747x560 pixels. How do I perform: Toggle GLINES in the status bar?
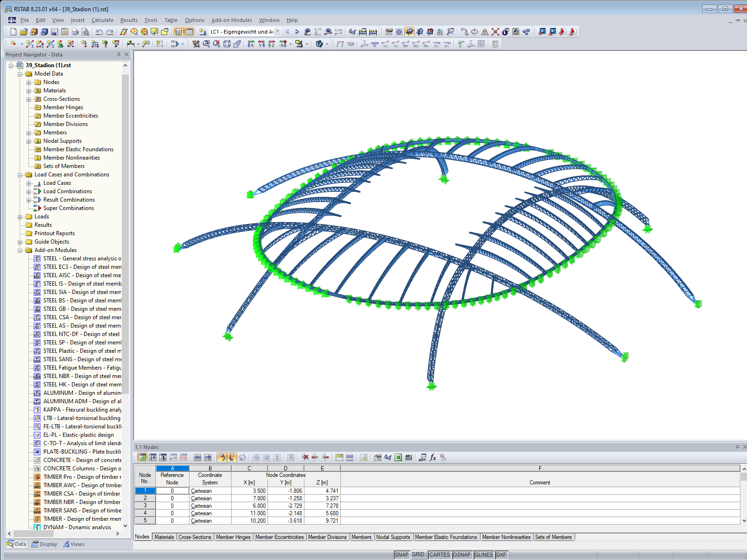click(x=484, y=554)
